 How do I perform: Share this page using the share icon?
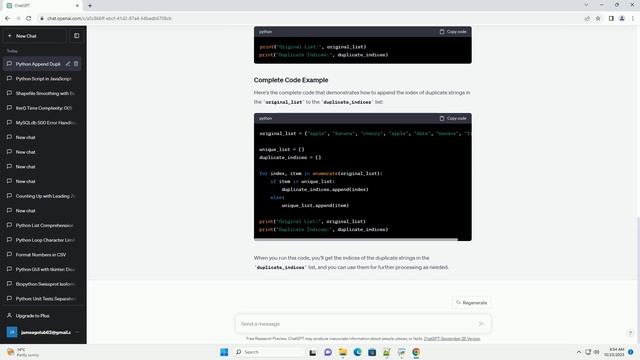(x=587, y=18)
